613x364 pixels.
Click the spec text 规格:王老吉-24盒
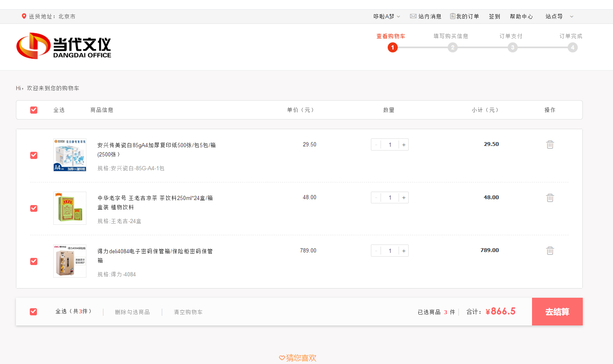[120, 221]
